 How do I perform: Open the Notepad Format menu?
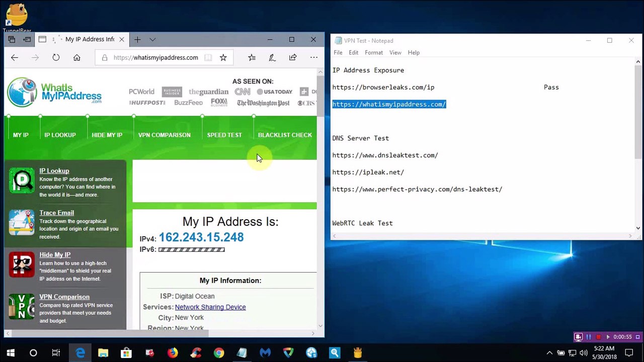click(x=374, y=52)
